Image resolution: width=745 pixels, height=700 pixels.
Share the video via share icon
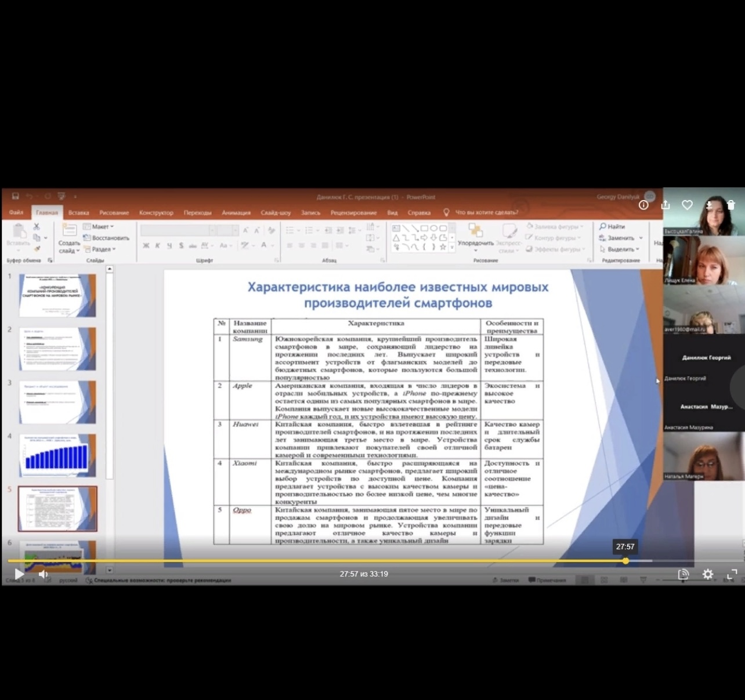point(666,205)
